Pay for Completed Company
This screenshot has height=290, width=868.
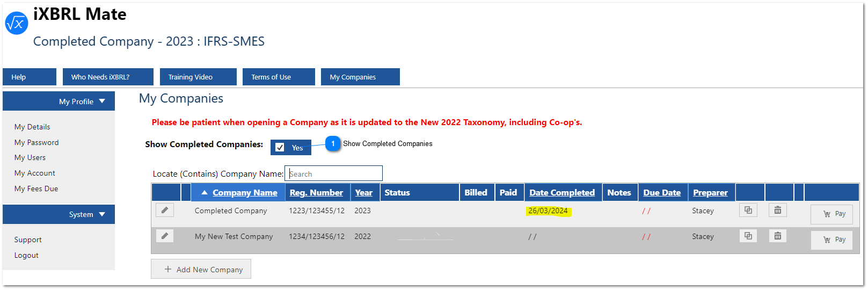point(831,214)
